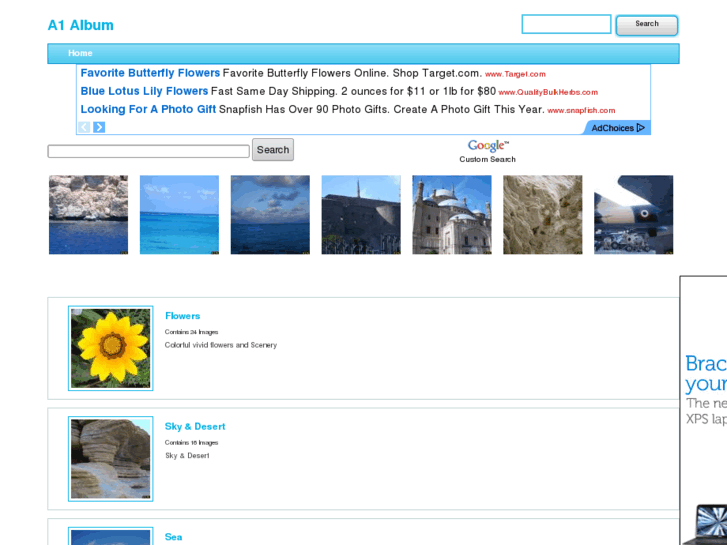Screen dimensions: 727x545
Task: Click the 'Contains 24 Images' text under Flowers
Action: click(x=191, y=332)
